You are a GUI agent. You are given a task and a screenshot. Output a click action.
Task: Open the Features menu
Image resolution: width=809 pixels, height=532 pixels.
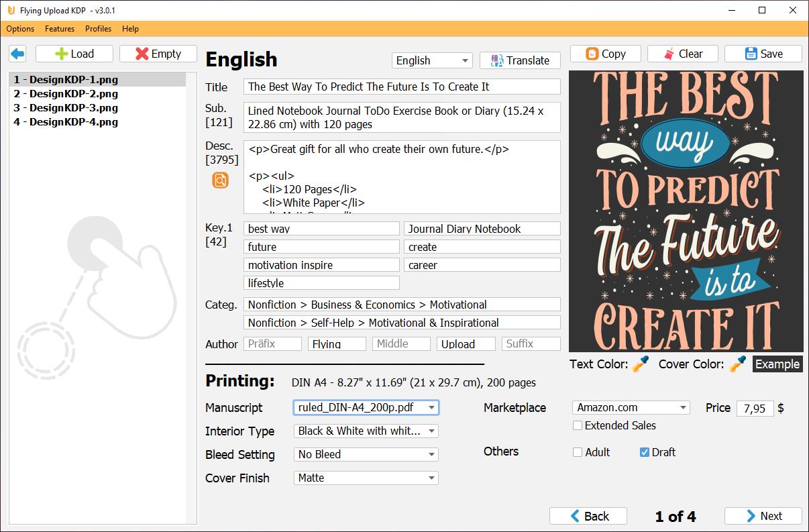click(60, 29)
